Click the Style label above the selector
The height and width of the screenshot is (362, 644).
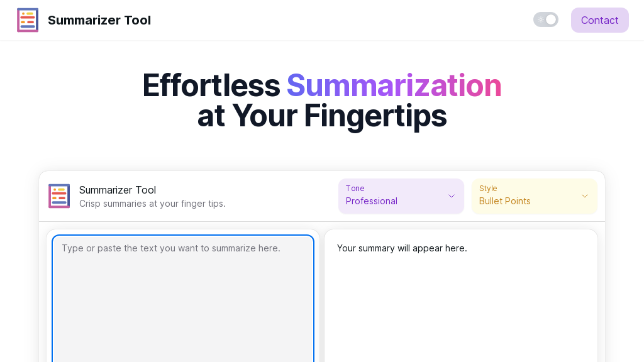[487, 188]
